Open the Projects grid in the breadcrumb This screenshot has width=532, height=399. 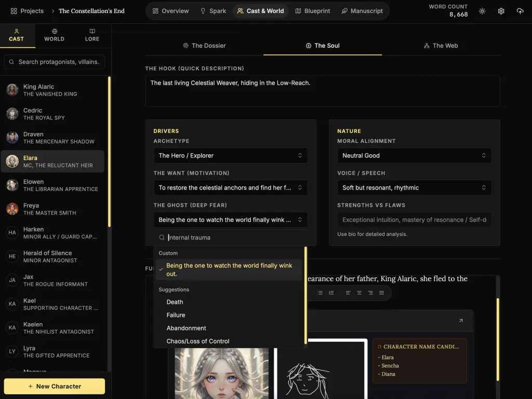coord(27,11)
